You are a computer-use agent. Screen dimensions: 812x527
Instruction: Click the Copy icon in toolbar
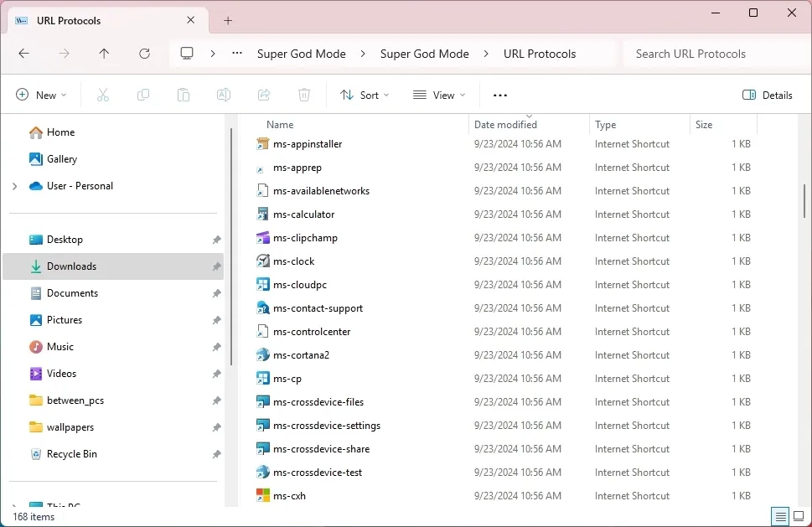(142, 95)
